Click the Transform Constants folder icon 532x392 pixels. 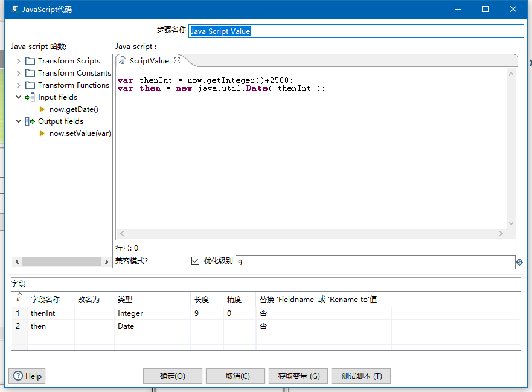(x=30, y=73)
